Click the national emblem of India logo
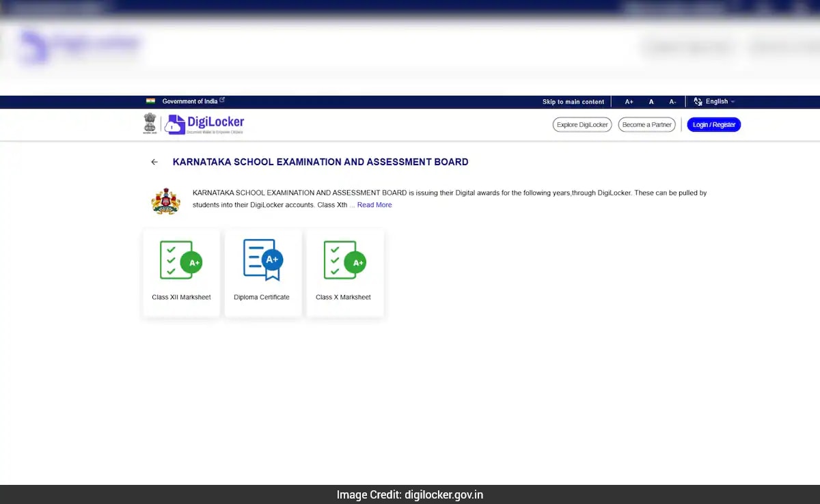This screenshot has width=820, height=504. [150, 124]
